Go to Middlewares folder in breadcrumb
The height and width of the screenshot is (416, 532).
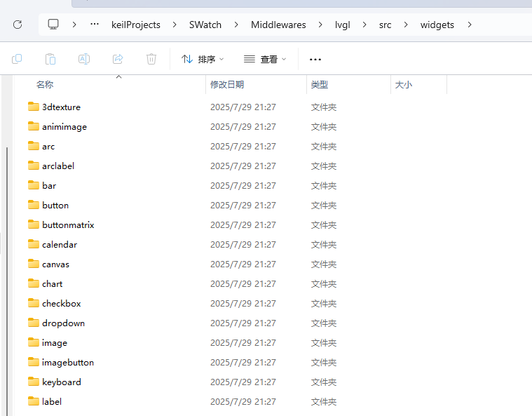278,25
